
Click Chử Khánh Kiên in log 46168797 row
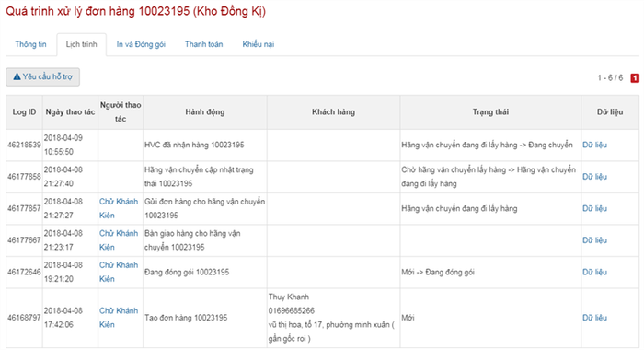119,318
